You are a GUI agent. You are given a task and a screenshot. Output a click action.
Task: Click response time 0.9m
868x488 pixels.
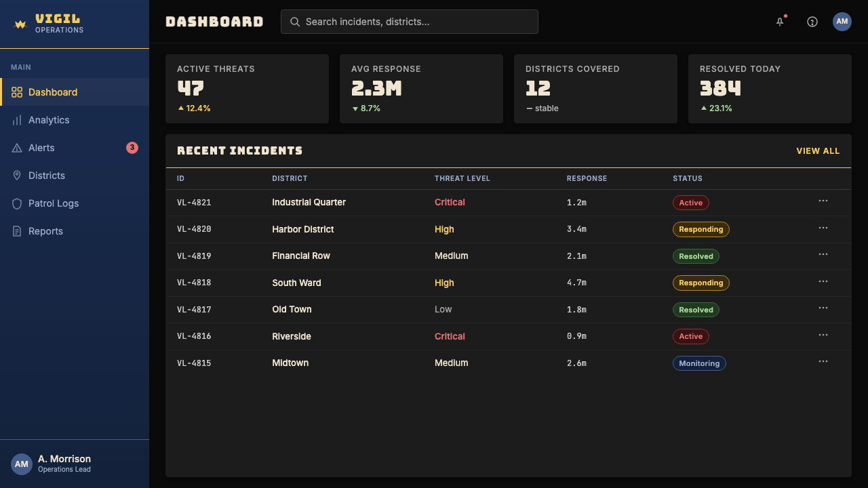click(x=576, y=336)
